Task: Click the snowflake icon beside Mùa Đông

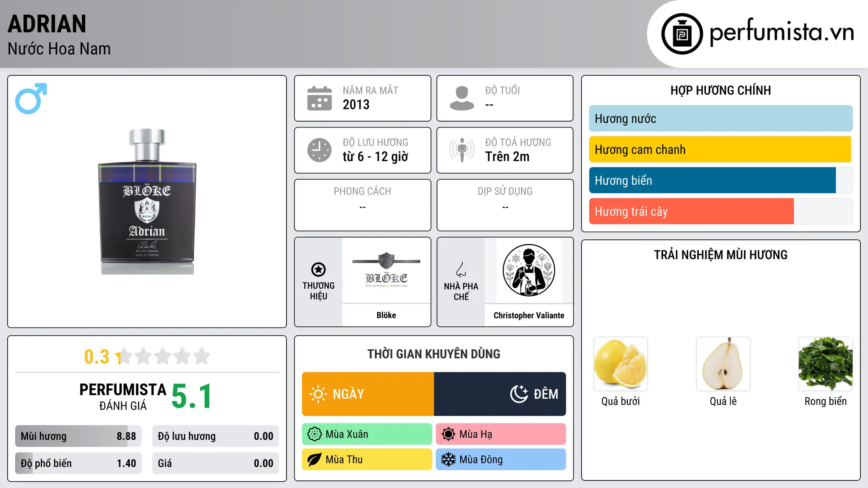Action: tap(448, 460)
